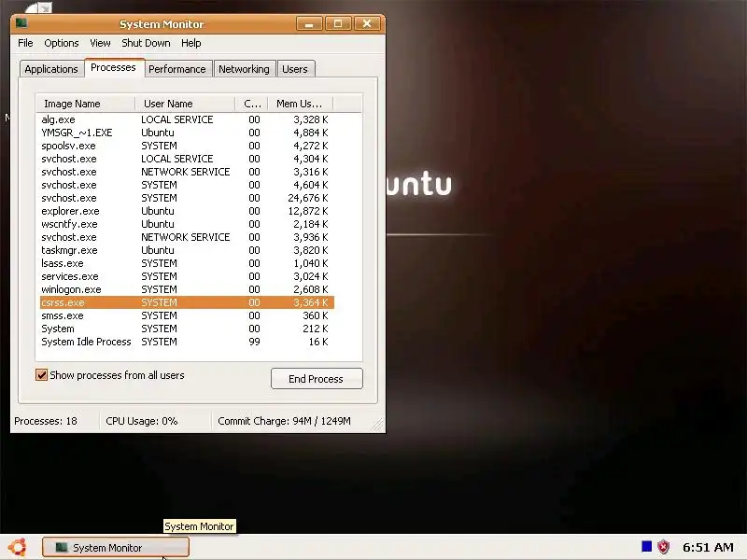Select the YMSGR_~1.EXE process
The height and width of the screenshot is (560, 747).
[187, 133]
